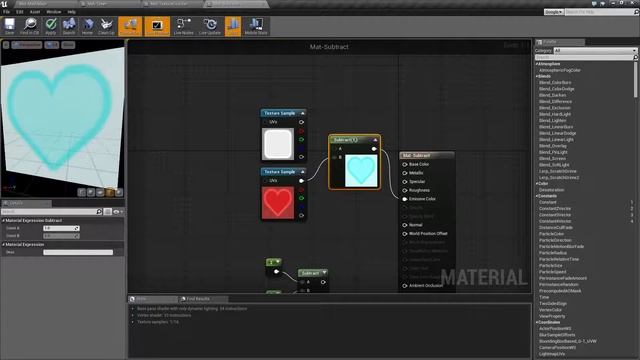Select the plane preview shape icon
Image resolution: width=640 pixels, height=360 pixels.
pos(100,192)
